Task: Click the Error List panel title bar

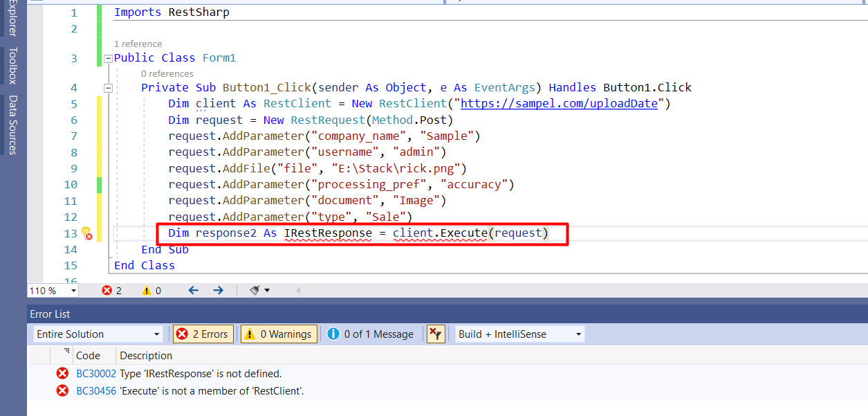Action: (x=447, y=314)
